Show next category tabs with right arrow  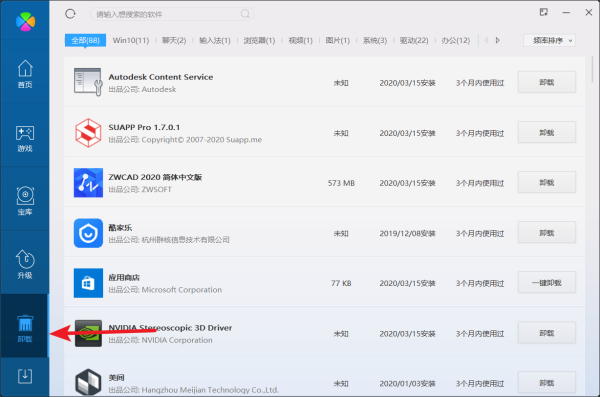coord(497,40)
